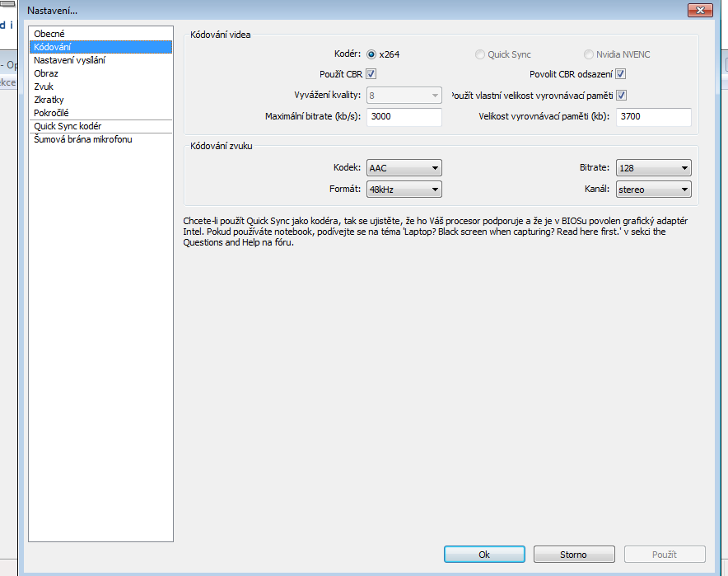The height and width of the screenshot is (576, 728).
Task: Select the Pokročilé settings section
Action: point(51,113)
